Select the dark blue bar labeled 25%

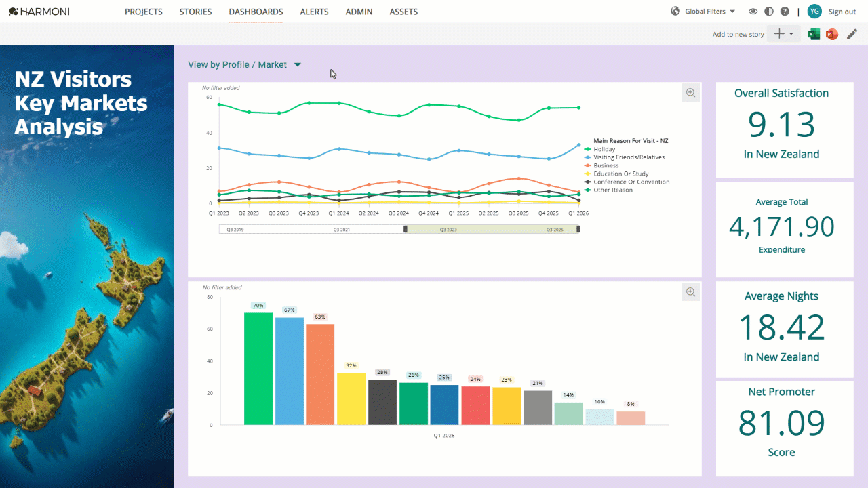coord(444,405)
